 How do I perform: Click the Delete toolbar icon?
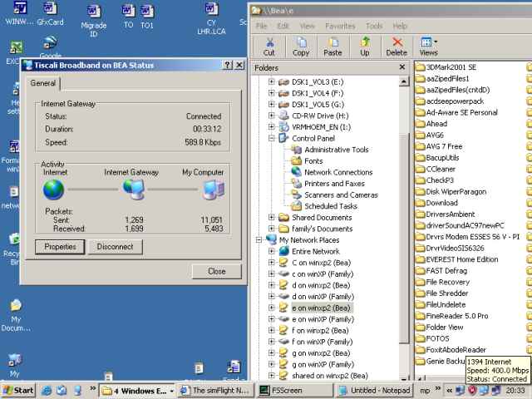[x=397, y=46]
